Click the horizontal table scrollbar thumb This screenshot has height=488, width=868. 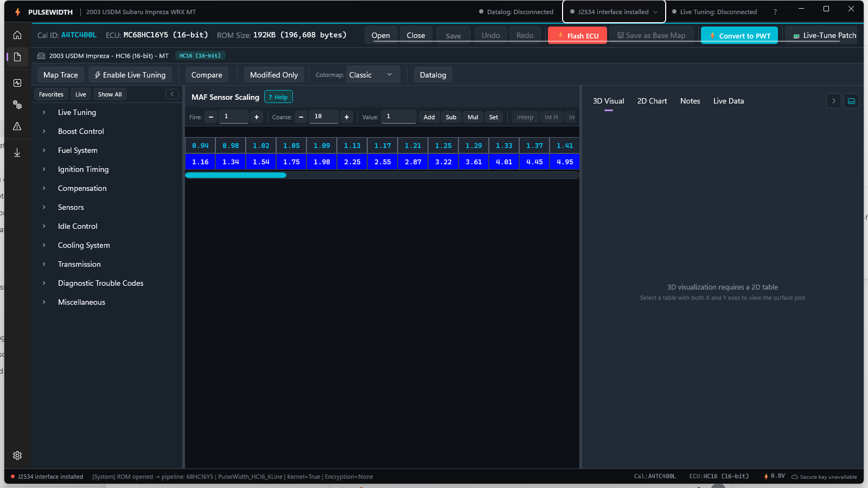[x=235, y=175]
